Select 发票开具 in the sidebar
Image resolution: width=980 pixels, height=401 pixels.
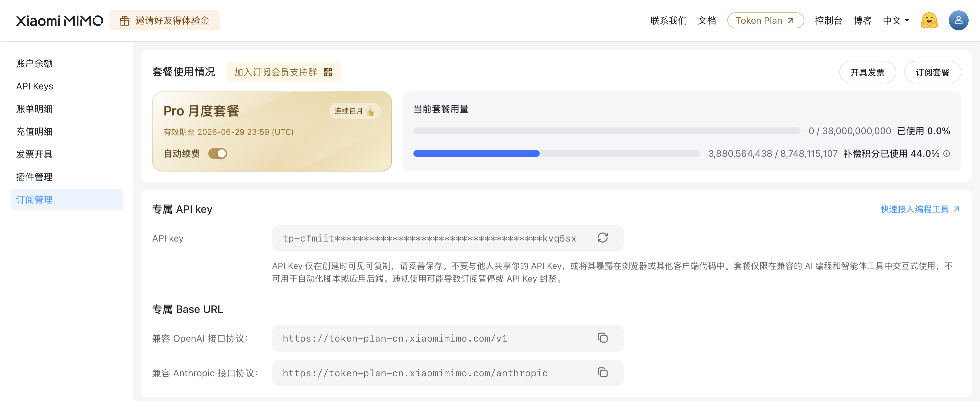(67, 154)
